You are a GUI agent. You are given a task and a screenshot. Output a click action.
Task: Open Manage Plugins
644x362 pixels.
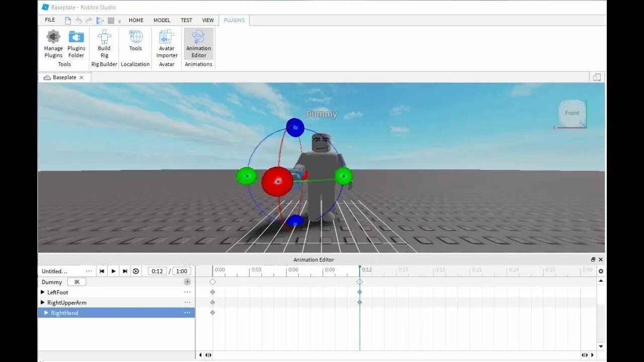(53, 44)
